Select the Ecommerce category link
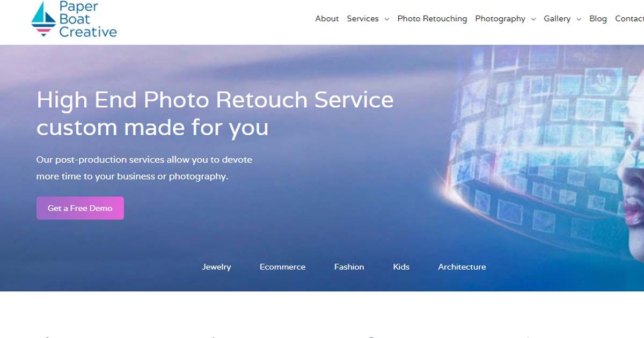 [x=282, y=267]
